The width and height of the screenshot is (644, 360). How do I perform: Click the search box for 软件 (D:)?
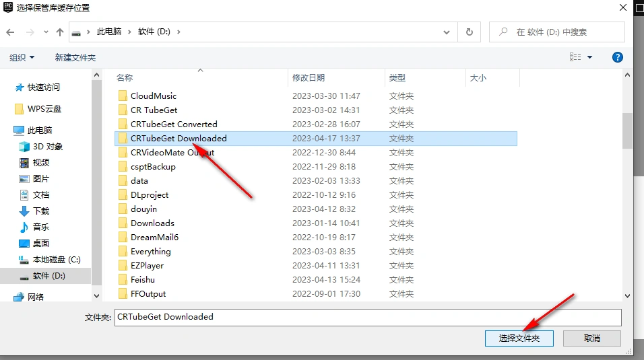pos(557,32)
